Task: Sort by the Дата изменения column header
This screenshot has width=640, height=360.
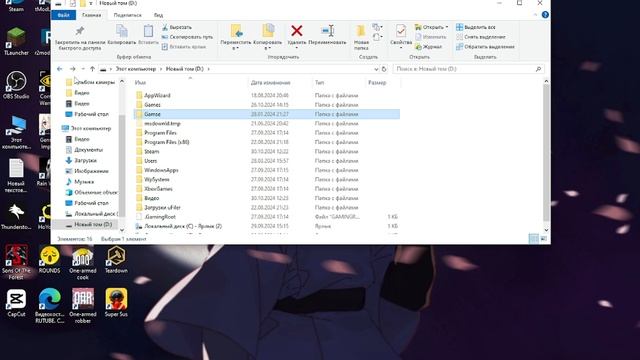Action: (x=271, y=82)
